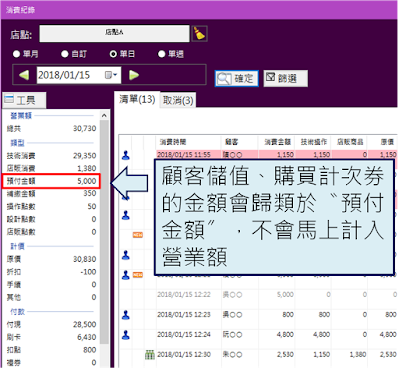The width and height of the screenshot is (399, 368).
Task: Click the 技術消費 29,350 entry
Action: pyautogui.click(x=51, y=156)
